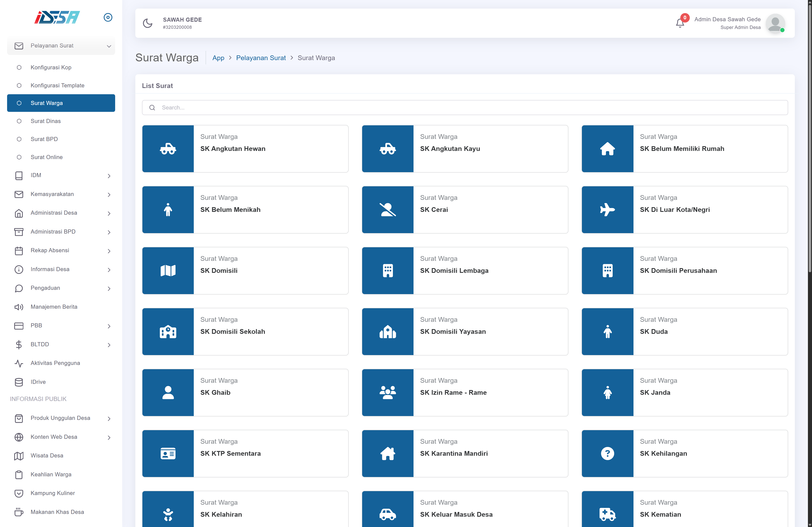
Task: Click the question mark icon for SK Kehilangan
Action: pyautogui.click(x=607, y=453)
